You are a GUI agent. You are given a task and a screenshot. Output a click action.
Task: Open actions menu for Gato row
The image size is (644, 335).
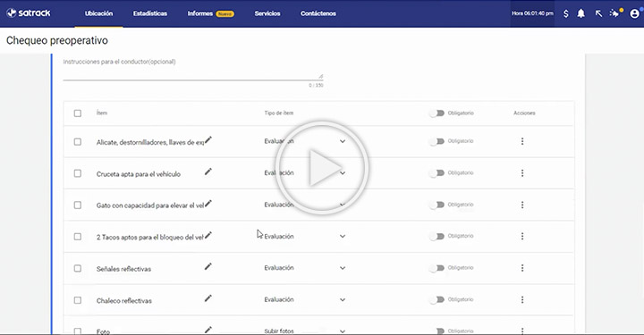click(x=522, y=205)
